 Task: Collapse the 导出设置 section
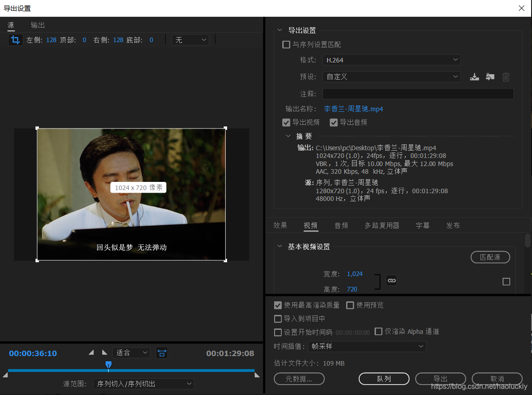click(x=280, y=30)
